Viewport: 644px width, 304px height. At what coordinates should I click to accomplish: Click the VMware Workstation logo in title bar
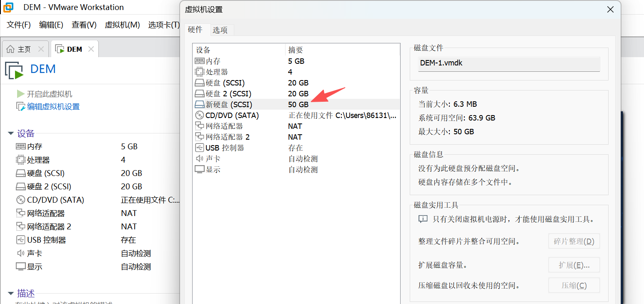point(8,7)
